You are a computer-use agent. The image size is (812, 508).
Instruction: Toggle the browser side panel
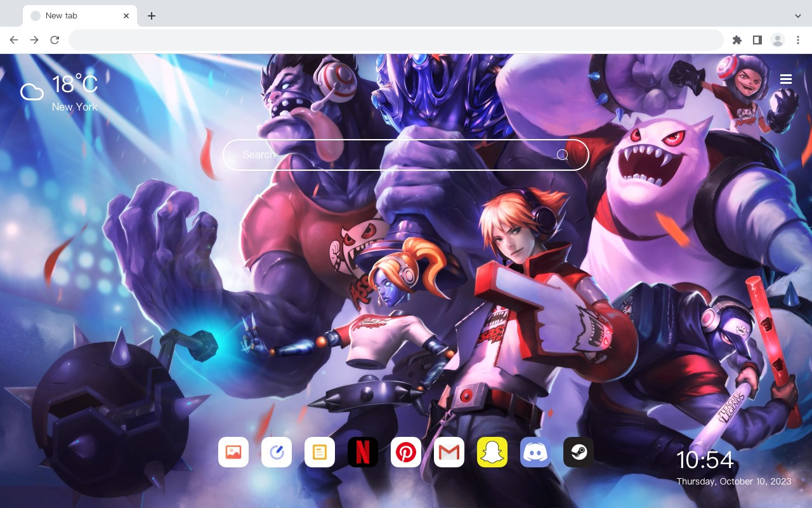pos(757,40)
